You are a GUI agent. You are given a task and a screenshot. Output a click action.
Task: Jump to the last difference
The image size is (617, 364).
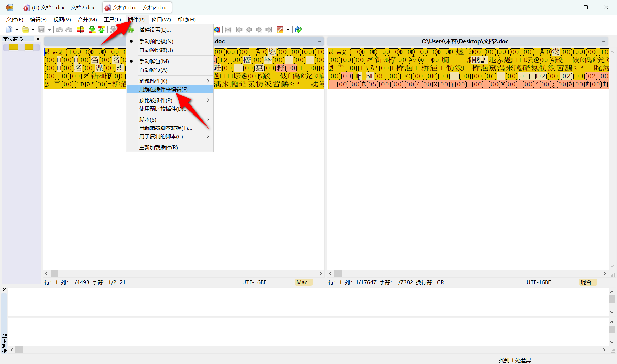[269, 30]
